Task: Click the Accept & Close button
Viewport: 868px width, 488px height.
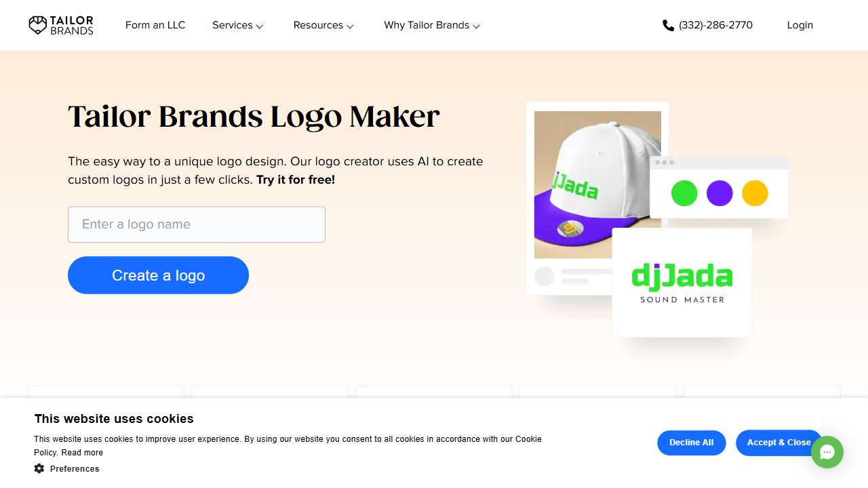Action: [778, 443]
